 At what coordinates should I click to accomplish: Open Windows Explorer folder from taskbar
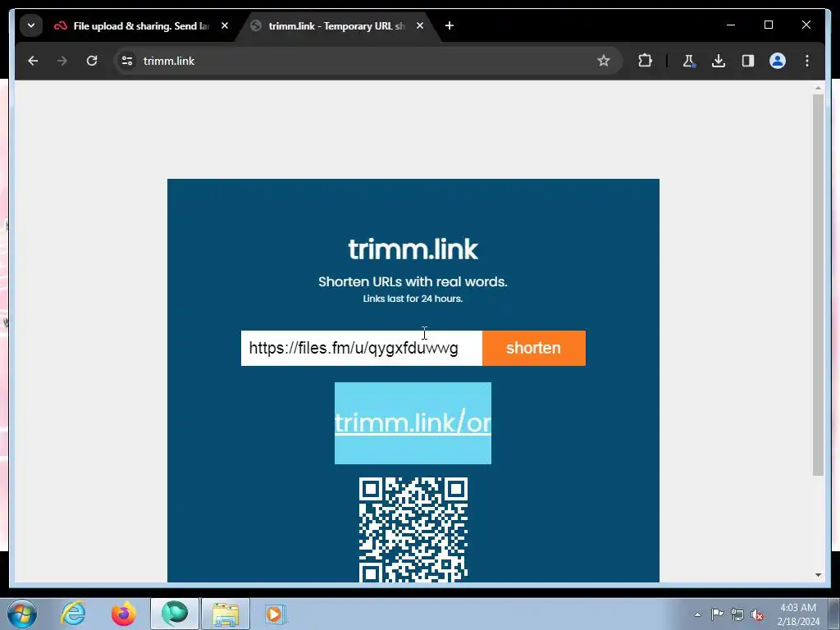(226, 614)
